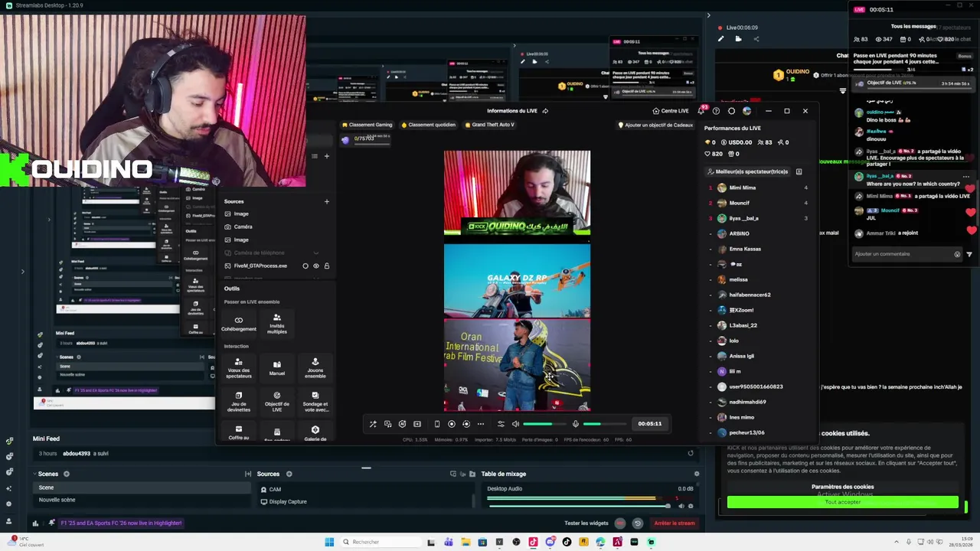Image resolution: width=980 pixels, height=551 pixels.
Task: Click the Bonus button on the mission card
Action: click(x=965, y=56)
